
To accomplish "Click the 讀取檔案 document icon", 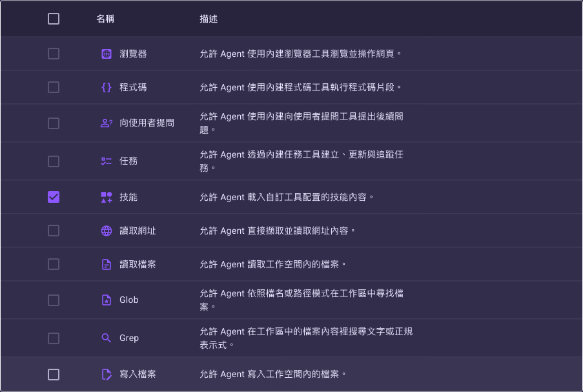I will click(107, 264).
